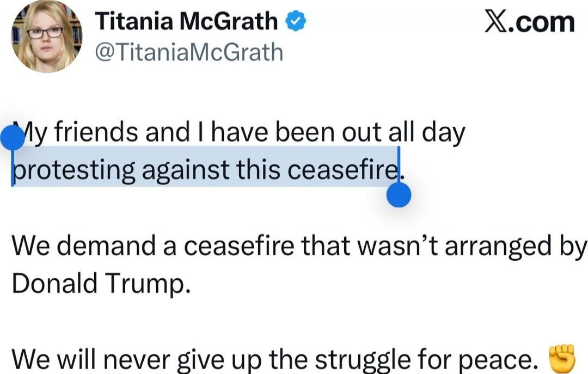Click the words "Donald Trump"
The width and height of the screenshot is (588, 374).
101,283
